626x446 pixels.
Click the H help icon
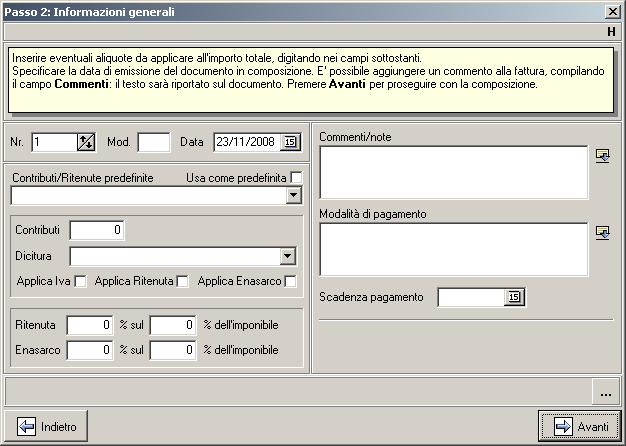click(x=611, y=32)
